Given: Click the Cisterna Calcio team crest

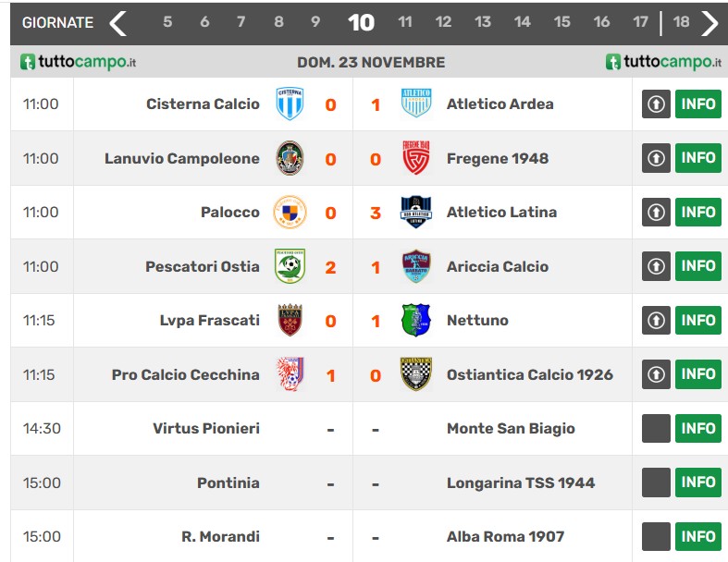Looking at the screenshot, I should point(290,104).
